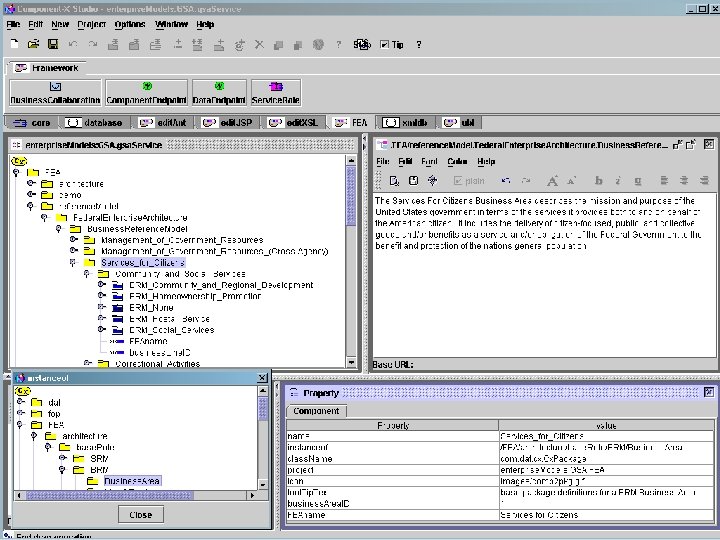Toggle bold with the b icon
720x540 pixels.
pyautogui.click(x=598, y=181)
